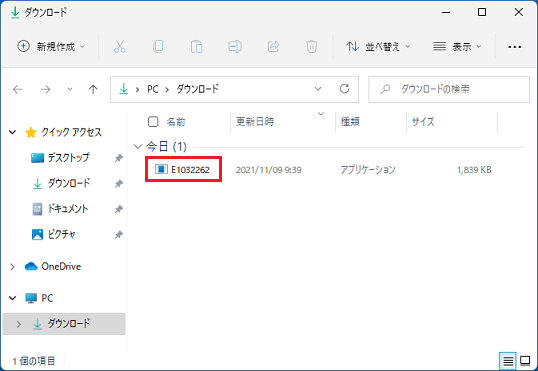
Task: Switch to large icons view in status bar
Action: point(525,361)
